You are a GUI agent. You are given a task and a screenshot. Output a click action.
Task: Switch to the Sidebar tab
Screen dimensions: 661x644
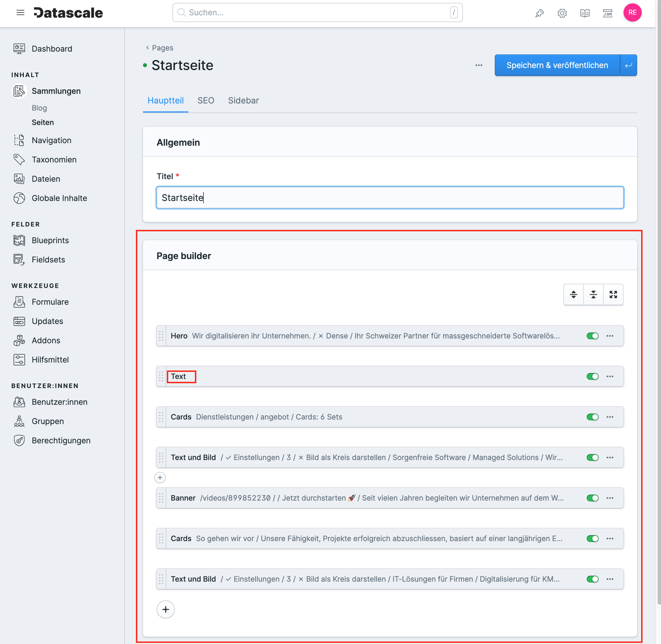[243, 100]
